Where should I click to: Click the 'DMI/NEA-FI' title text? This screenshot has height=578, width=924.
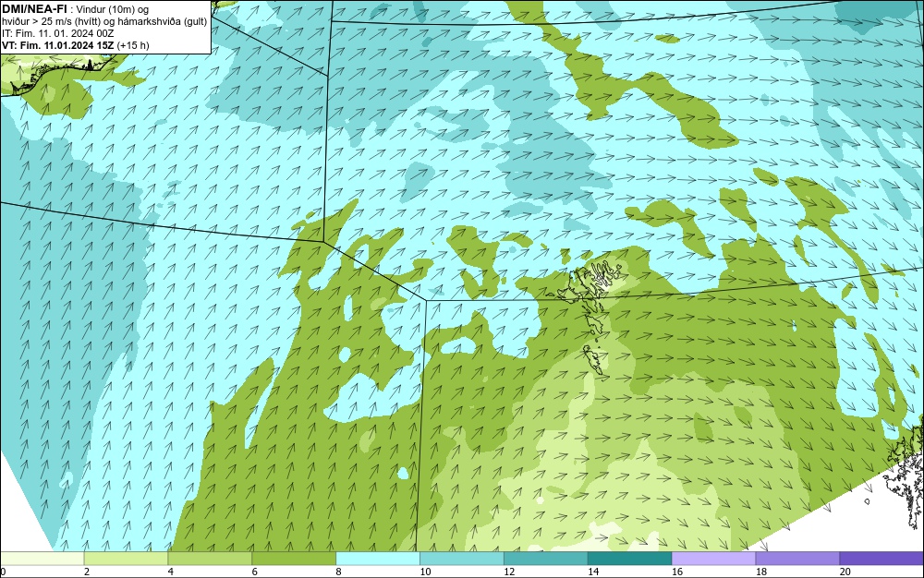click(x=34, y=9)
